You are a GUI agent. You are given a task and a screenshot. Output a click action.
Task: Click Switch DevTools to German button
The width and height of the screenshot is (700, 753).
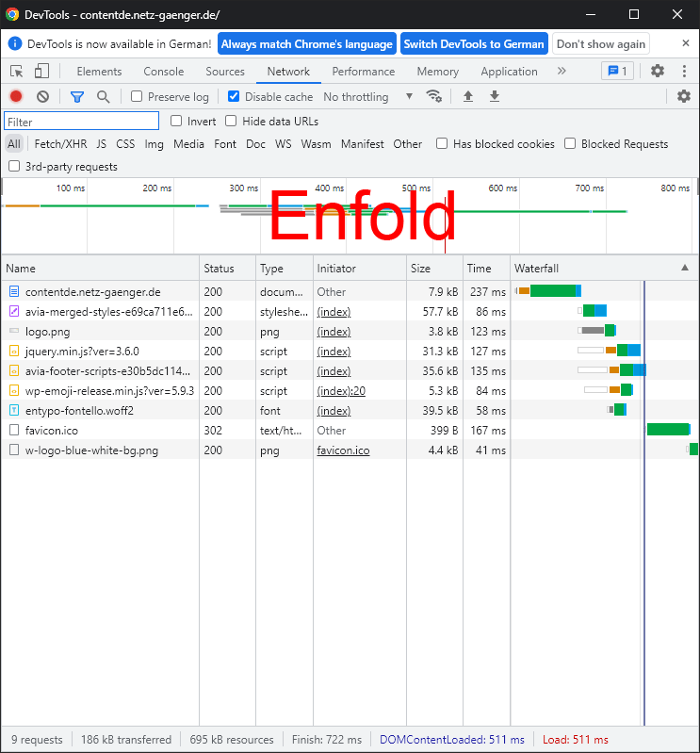[x=474, y=44]
